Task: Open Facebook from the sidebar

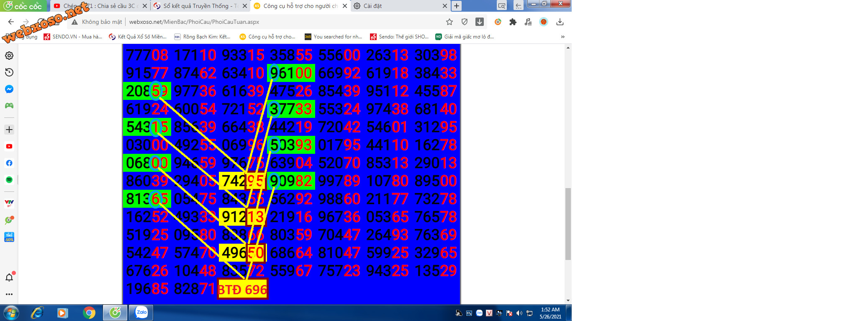Action: [x=9, y=163]
